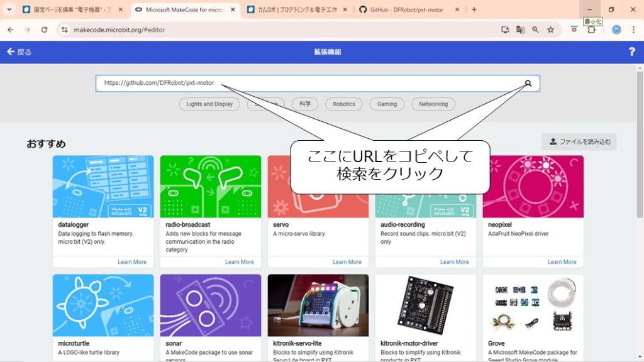This screenshot has height=362, width=644.
Task: Go back with the 戻る arrow
Action: 19,52
